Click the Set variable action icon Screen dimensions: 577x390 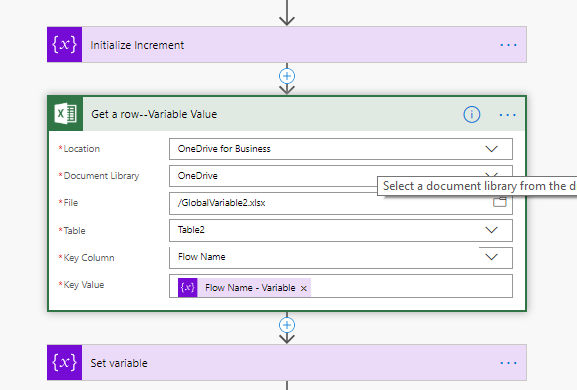click(64, 362)
